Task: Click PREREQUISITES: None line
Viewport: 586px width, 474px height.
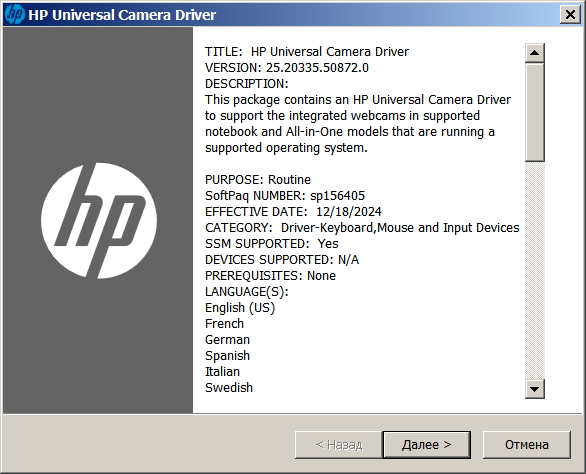Action: click(x=270, y=276)
